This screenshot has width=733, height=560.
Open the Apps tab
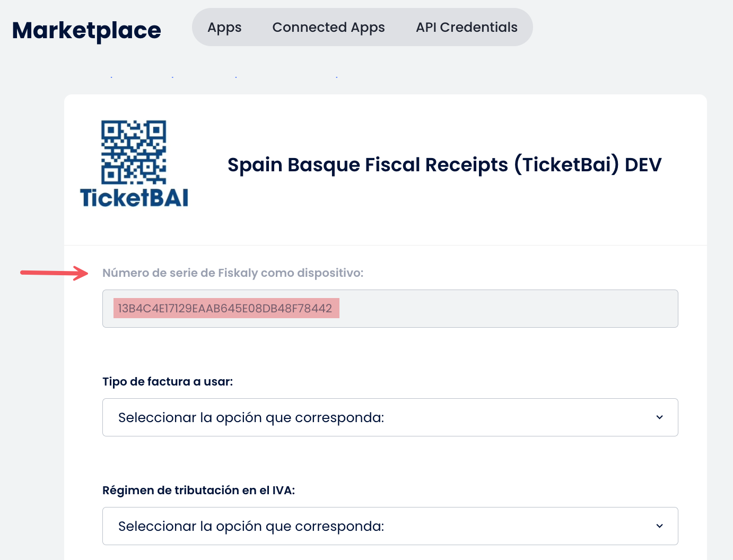coord(224,27)
